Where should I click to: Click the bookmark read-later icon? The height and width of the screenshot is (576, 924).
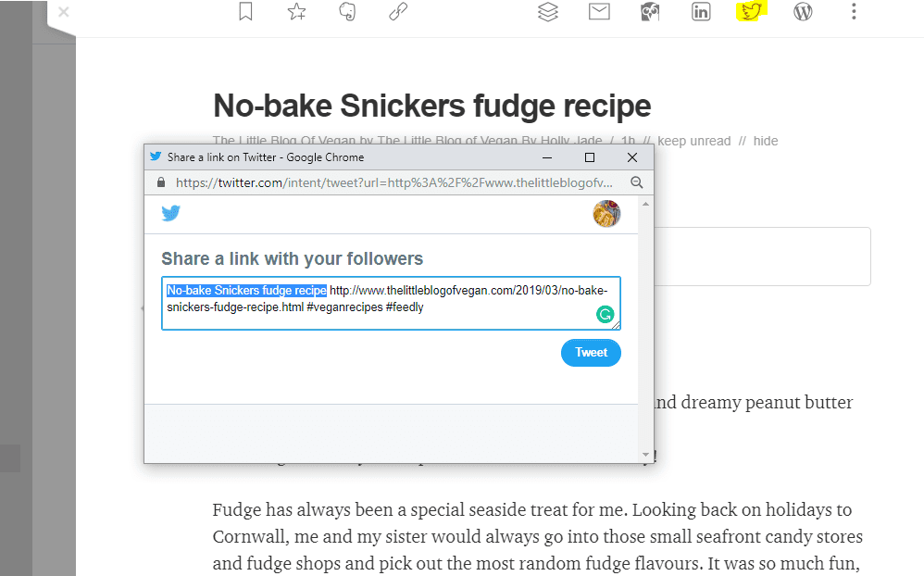point(245,11)
